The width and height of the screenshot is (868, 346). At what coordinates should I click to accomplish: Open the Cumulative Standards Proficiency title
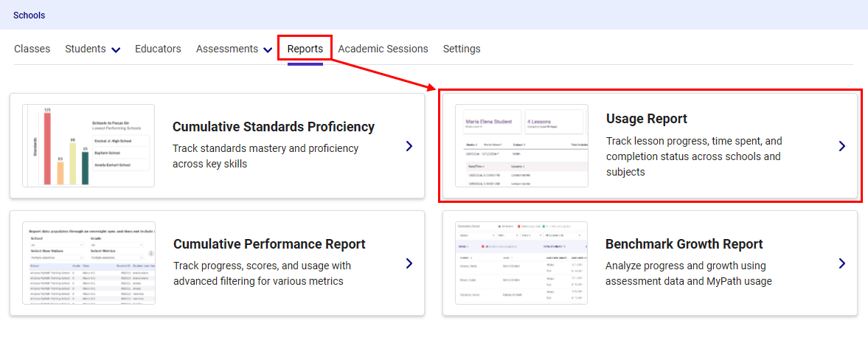click(274, 127)
